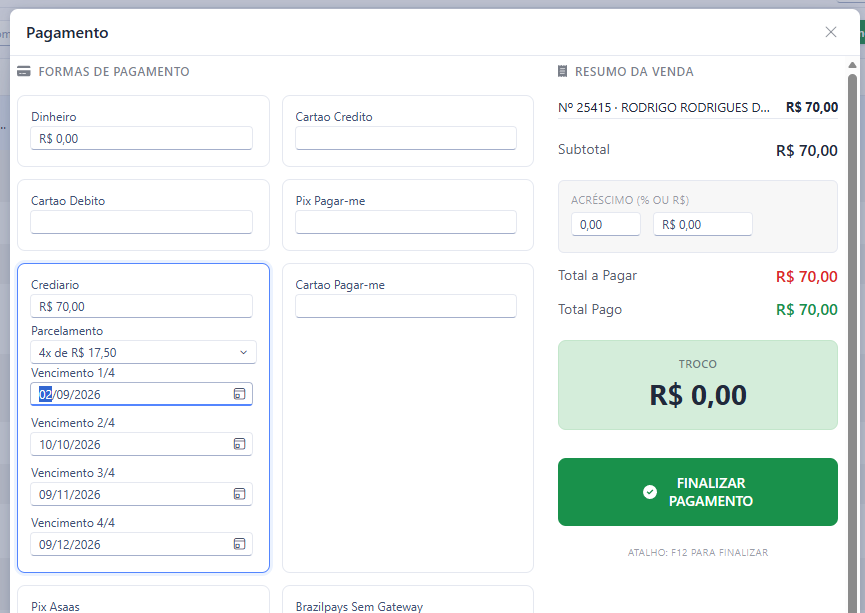The image size is (865, 613).
Task: Click the Subtotal R$ 70,00 value
Action: pyautogui.click(x=807, y=151)
